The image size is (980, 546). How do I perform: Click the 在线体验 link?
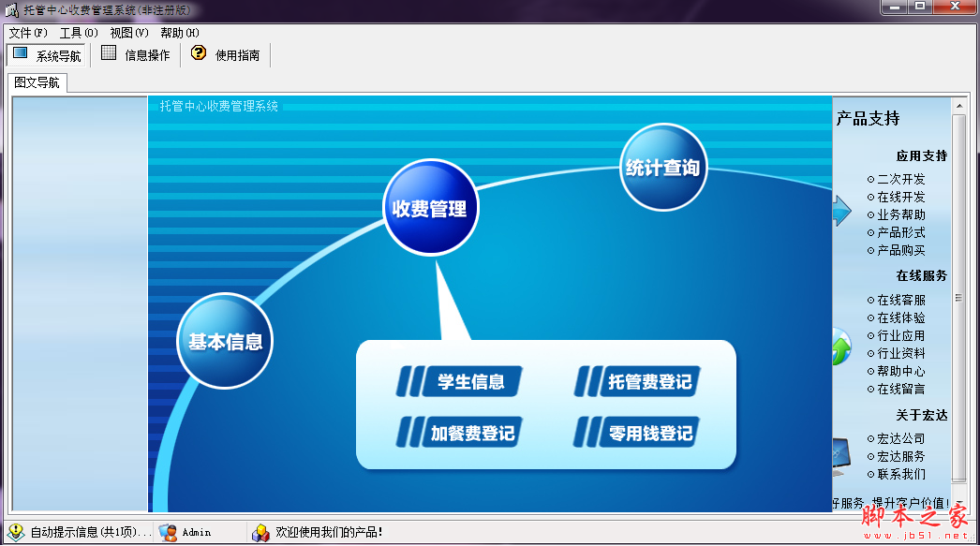[900, 318]
